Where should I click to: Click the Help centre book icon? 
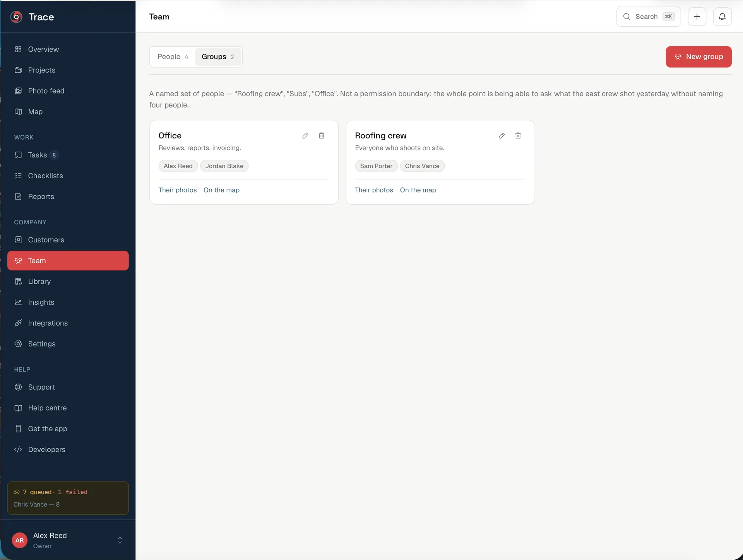click(18, 408)
